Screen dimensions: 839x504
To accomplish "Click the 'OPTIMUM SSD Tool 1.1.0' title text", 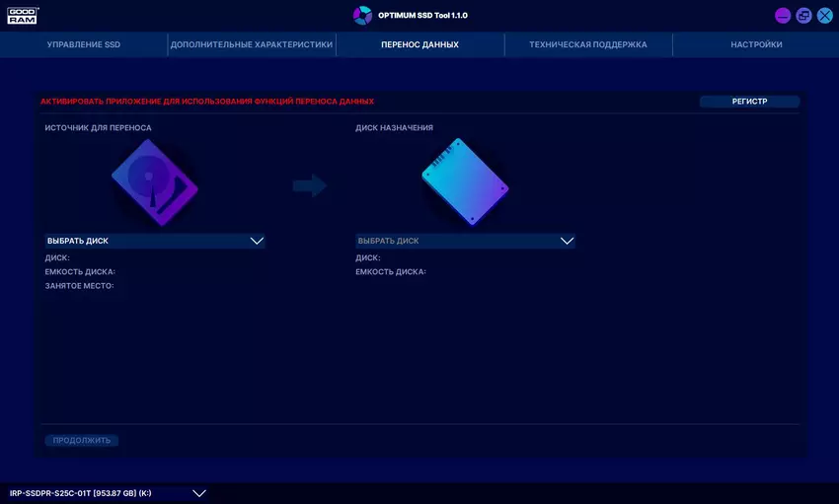I will coord(422,16).
